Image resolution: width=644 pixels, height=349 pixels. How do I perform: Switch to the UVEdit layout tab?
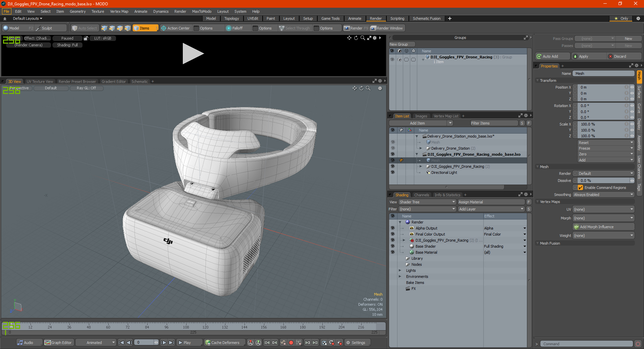tap(253, 18)
